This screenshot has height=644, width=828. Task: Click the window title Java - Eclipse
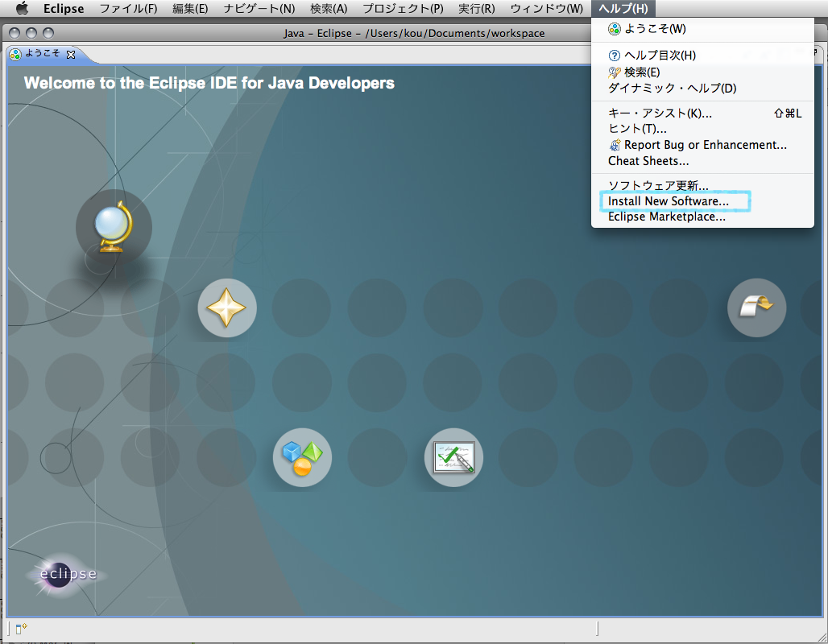414,33
